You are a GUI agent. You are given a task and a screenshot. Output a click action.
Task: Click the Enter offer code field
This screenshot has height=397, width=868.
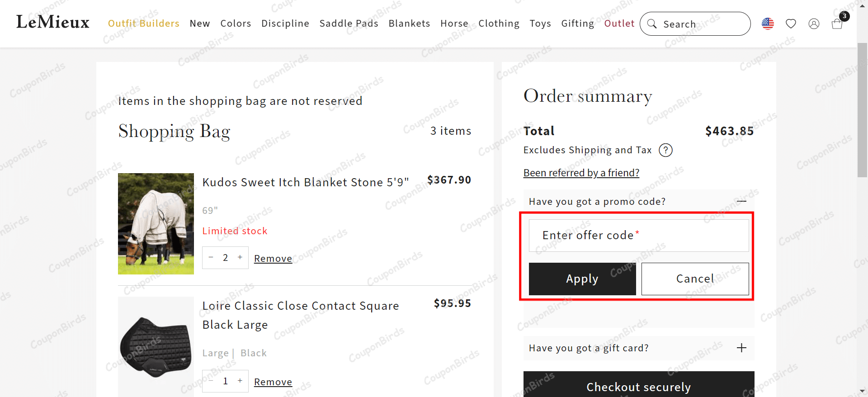click(638, 235)
